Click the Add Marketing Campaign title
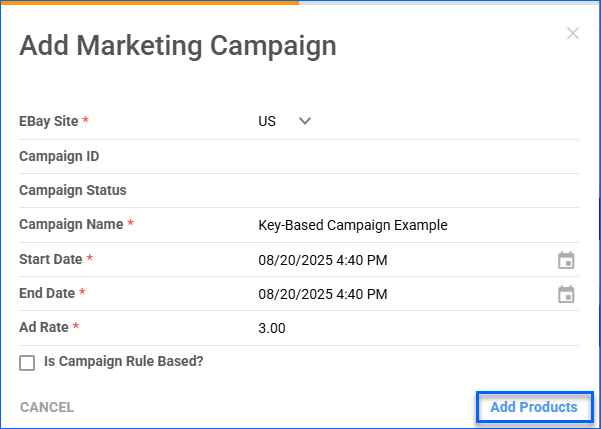The width and height of the screenshot is (601, 429). [x=178, y=45]
